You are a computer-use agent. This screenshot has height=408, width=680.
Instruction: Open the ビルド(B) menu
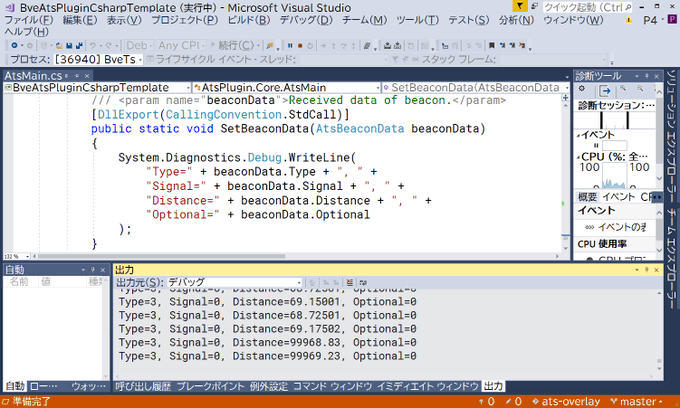[249, 20]
